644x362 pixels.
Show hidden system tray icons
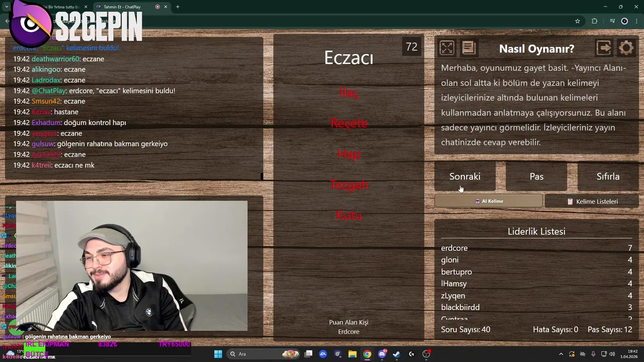click(x=561, y=354)
